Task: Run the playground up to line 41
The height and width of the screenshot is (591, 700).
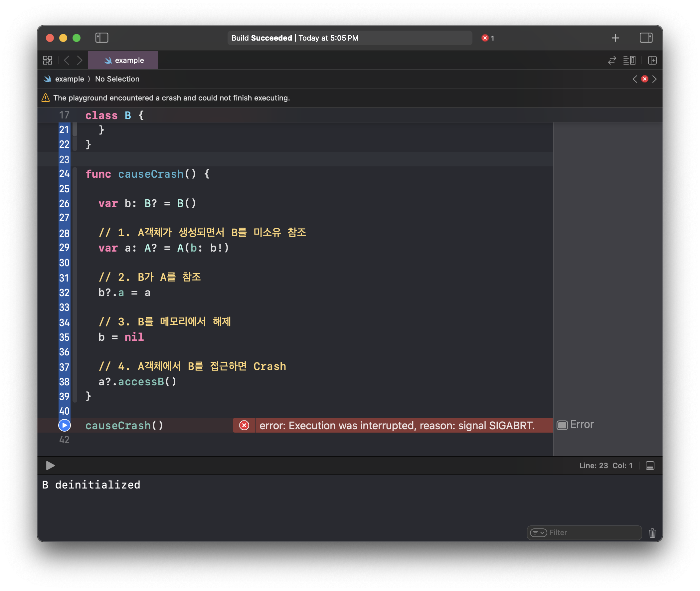Action: tap(64, 425)
